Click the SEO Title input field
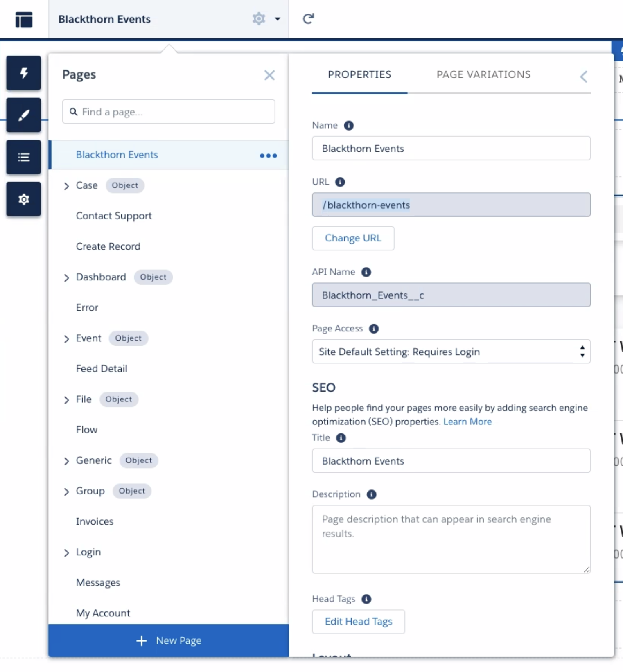 click(x=451, y=461)
